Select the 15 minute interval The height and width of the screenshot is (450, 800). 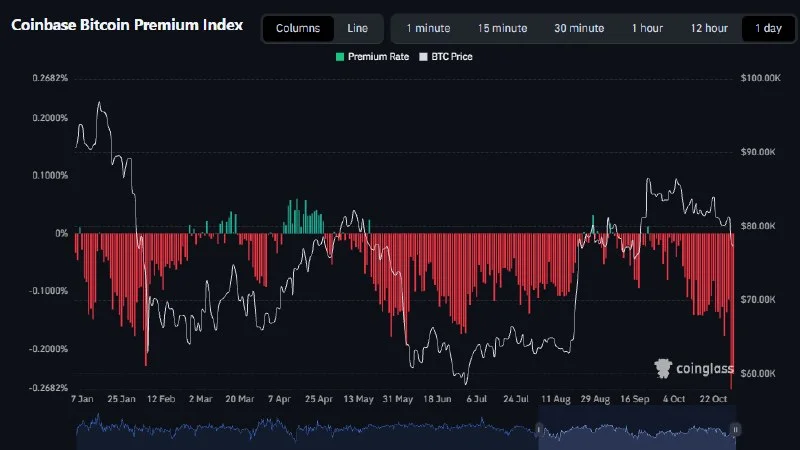pyautogui.click(x=503, y=29)
